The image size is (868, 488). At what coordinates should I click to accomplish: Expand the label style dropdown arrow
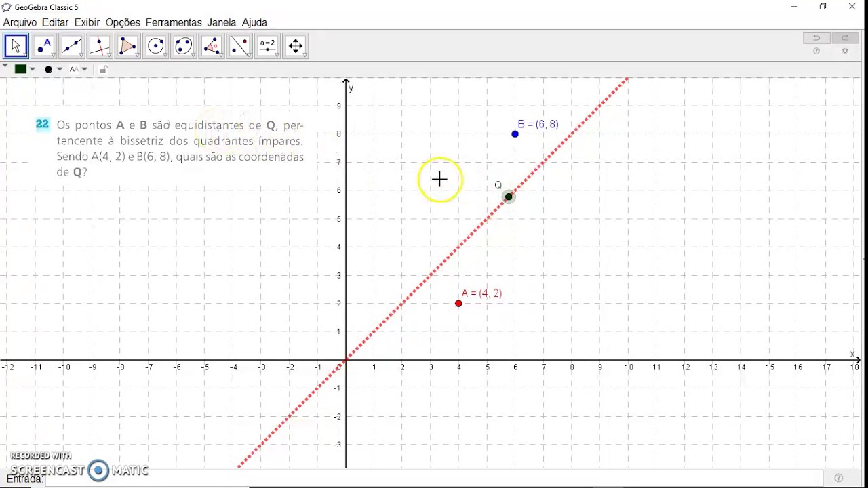[x=85, y=69]
